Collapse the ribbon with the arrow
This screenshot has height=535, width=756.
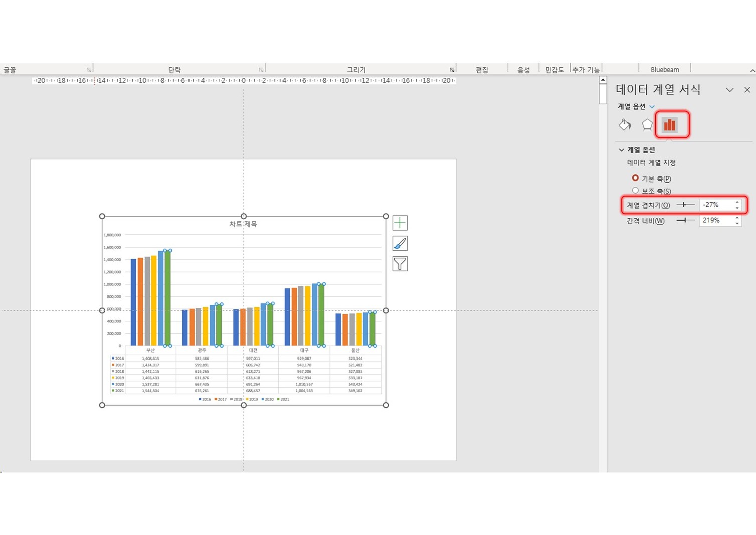[752, 71]
